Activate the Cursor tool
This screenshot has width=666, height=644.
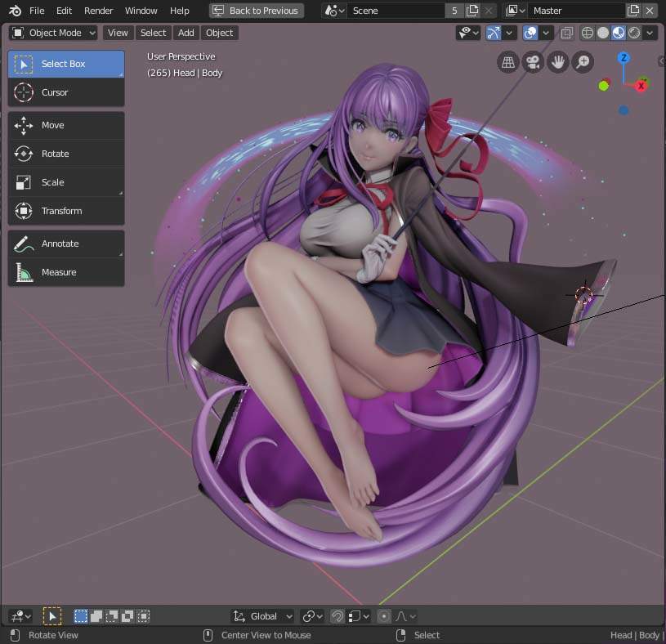pos(66,92)
